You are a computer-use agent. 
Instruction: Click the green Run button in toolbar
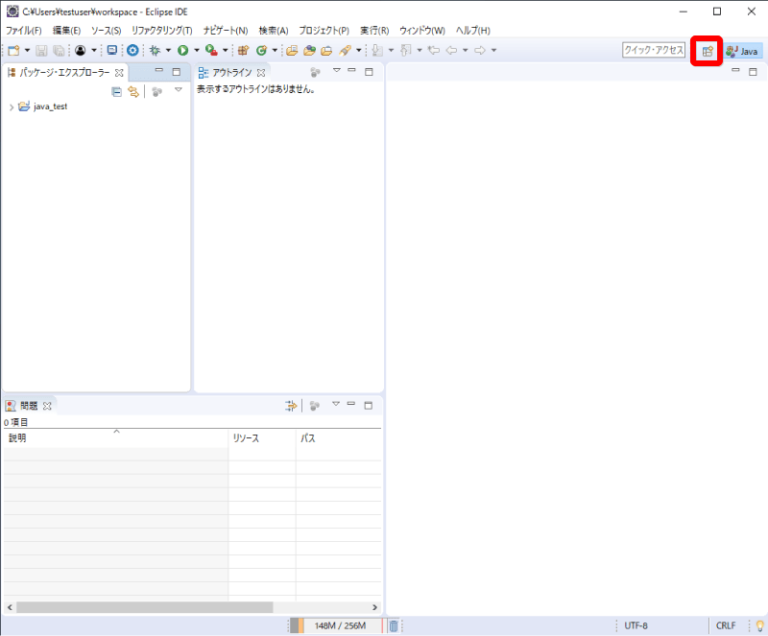point(183,50)
